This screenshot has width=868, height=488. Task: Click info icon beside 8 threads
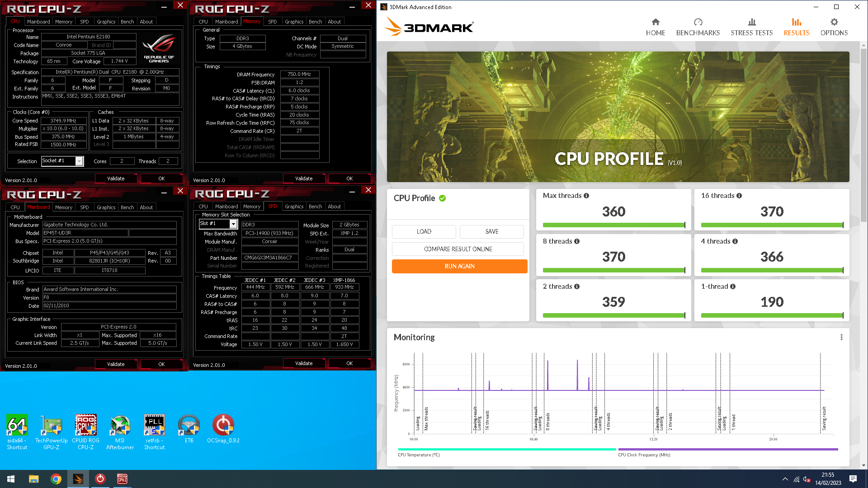[577, 241]
